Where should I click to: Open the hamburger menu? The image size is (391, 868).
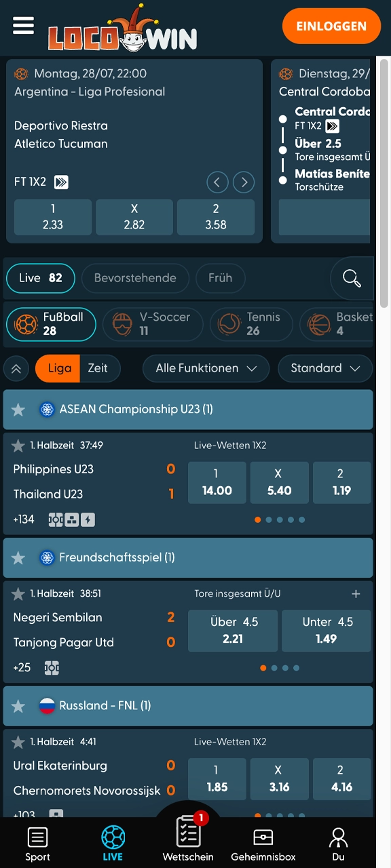(23, 26)
